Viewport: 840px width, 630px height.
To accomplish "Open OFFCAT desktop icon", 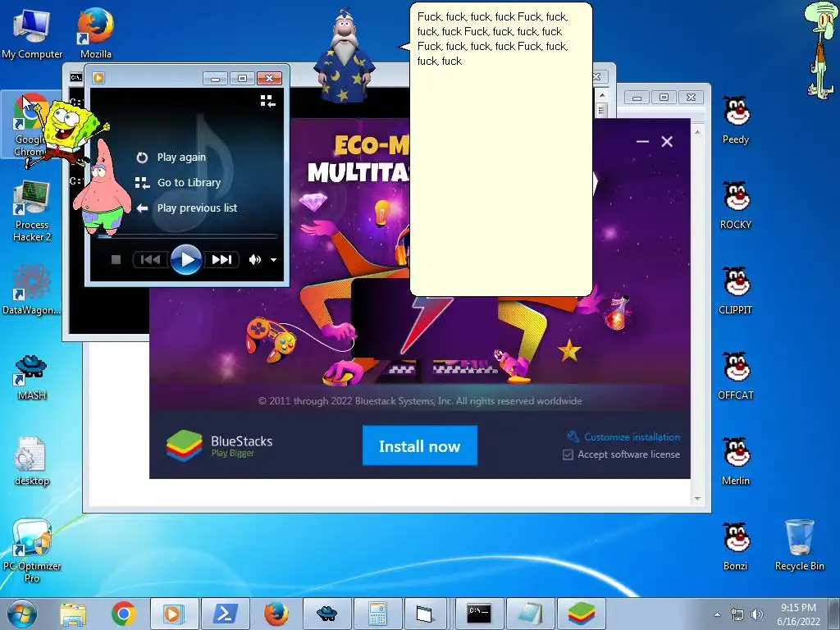I will point(736,376).
